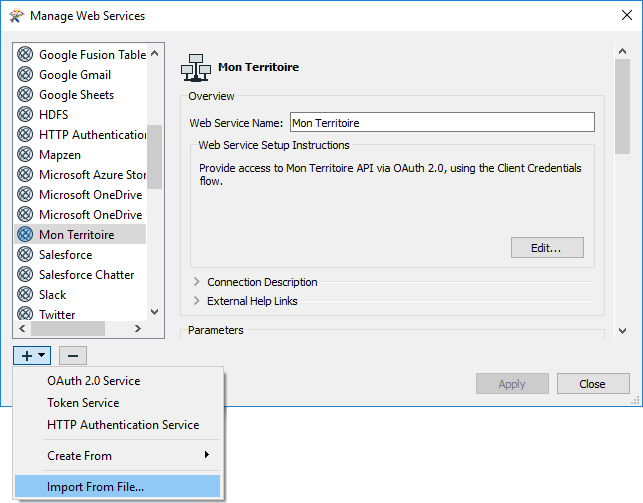Select OAuth 2.0 Service menu option

point(94,381)
